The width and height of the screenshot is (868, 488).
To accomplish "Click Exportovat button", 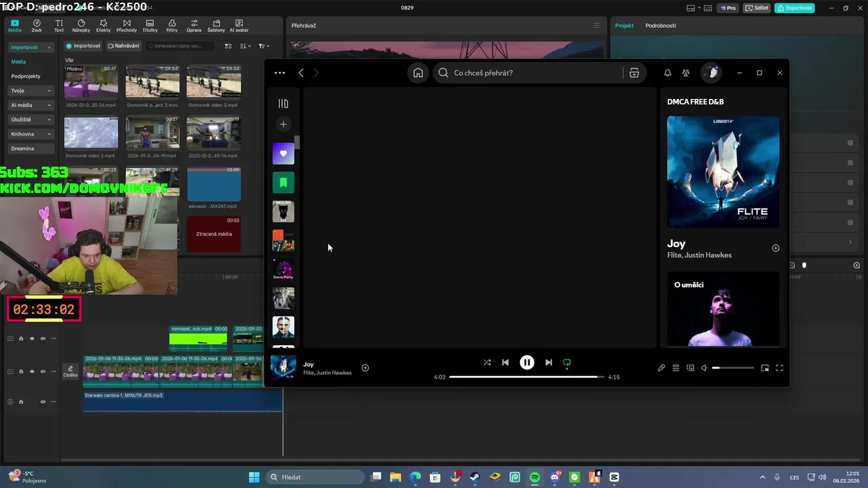I will coord(795,8).
